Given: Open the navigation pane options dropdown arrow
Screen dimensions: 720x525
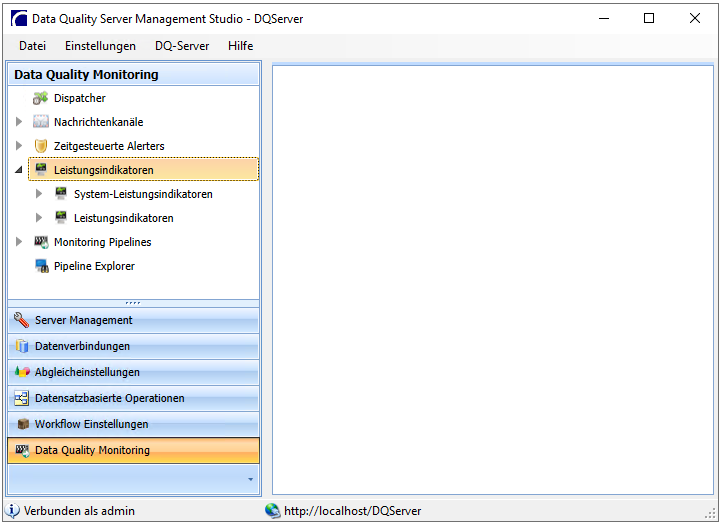Looking at the screenshot, I should click(x=251, y=480).
